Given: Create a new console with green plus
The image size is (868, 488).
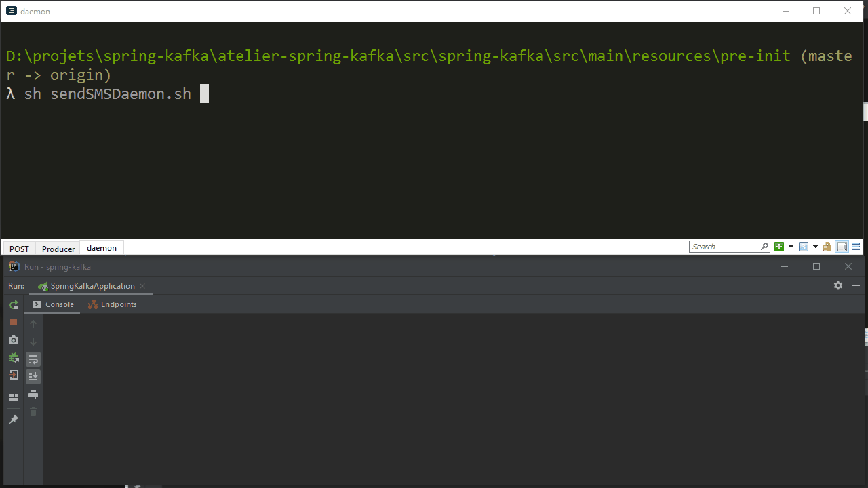Looking at the screenshot, I should point(779,247).
